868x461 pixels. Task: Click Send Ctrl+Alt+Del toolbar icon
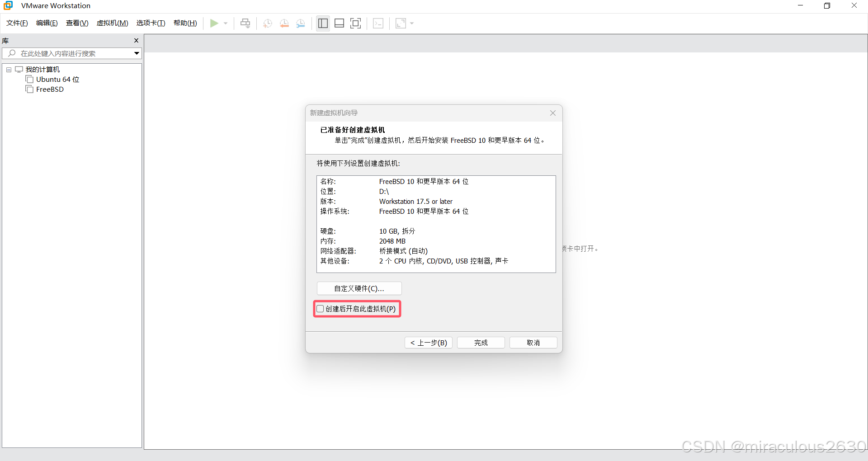point(245,23)
